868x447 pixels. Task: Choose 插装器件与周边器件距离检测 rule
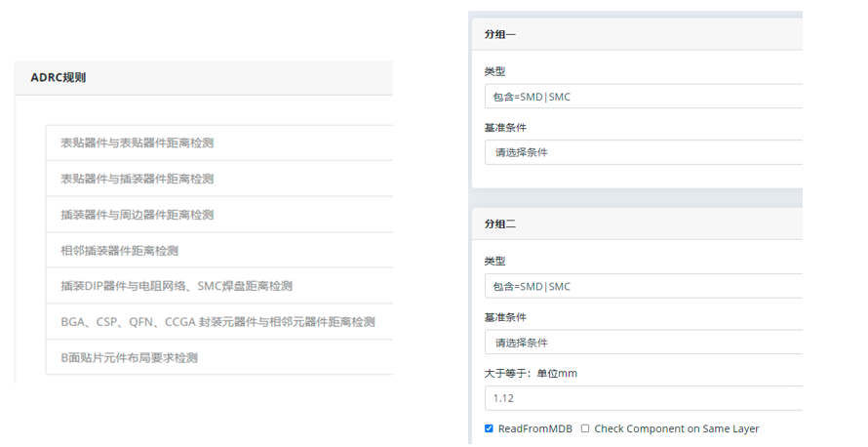coord(137,215)
